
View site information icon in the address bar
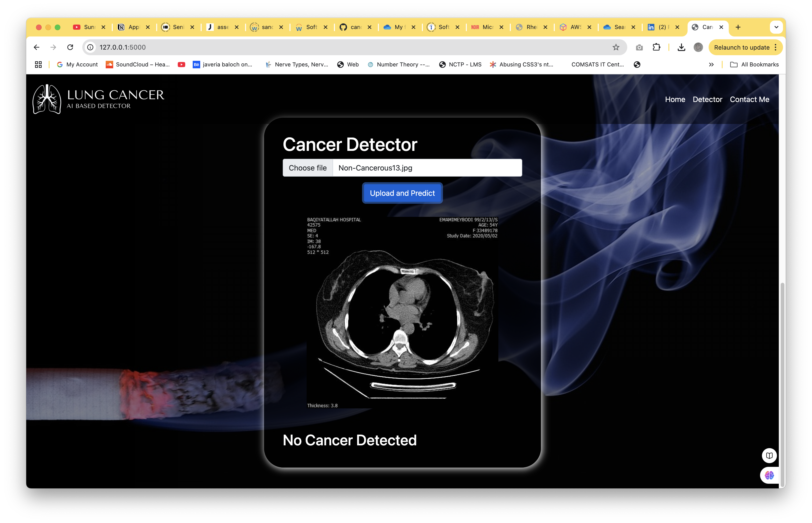pos(90,47)
